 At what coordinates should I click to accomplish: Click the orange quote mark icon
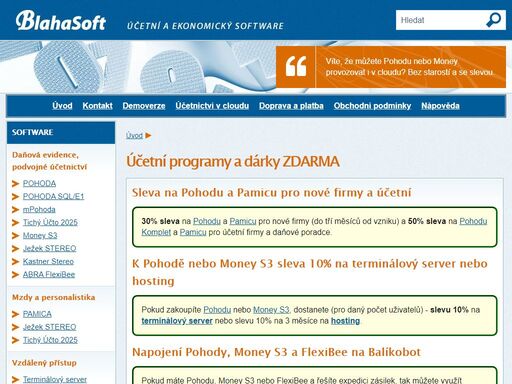[296, 67]
